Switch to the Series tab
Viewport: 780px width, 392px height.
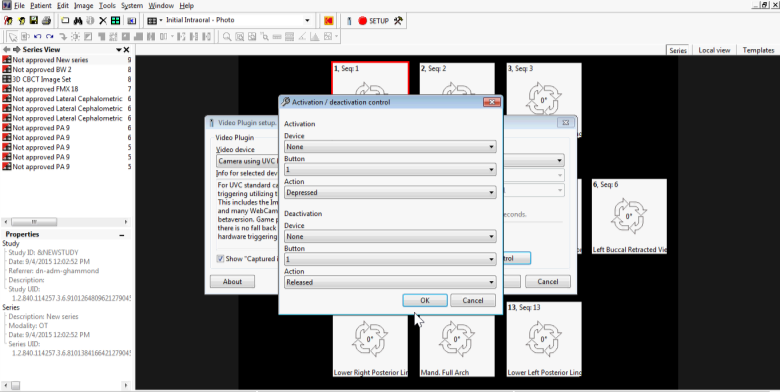click(x=678, y=50)
